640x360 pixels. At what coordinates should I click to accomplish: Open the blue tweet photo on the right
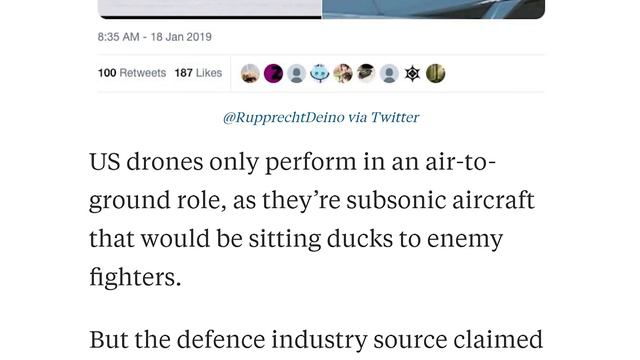click(433, 9)
